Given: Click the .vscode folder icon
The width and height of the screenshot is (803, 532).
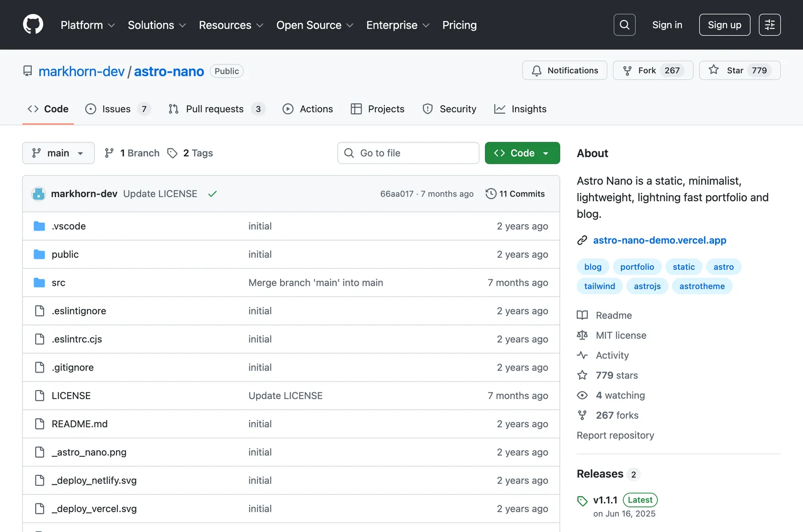Looking at the screenshot, I should tap(39, 226).
